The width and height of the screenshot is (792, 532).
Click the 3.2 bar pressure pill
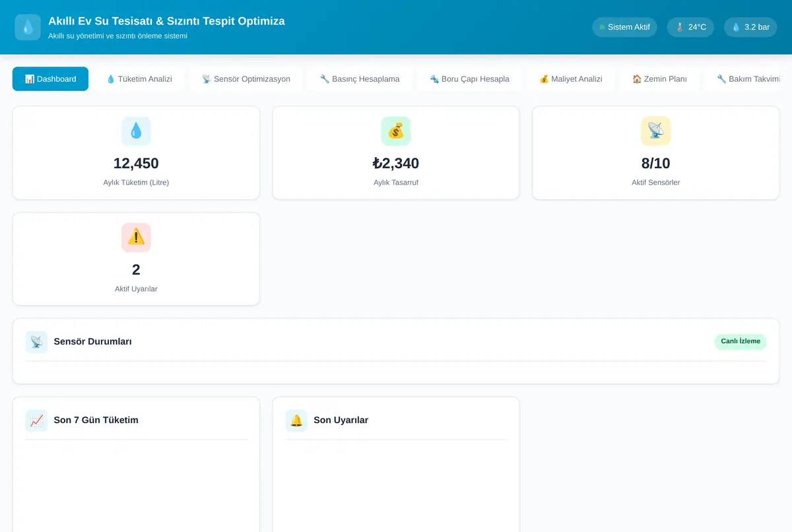pos(750,27)
